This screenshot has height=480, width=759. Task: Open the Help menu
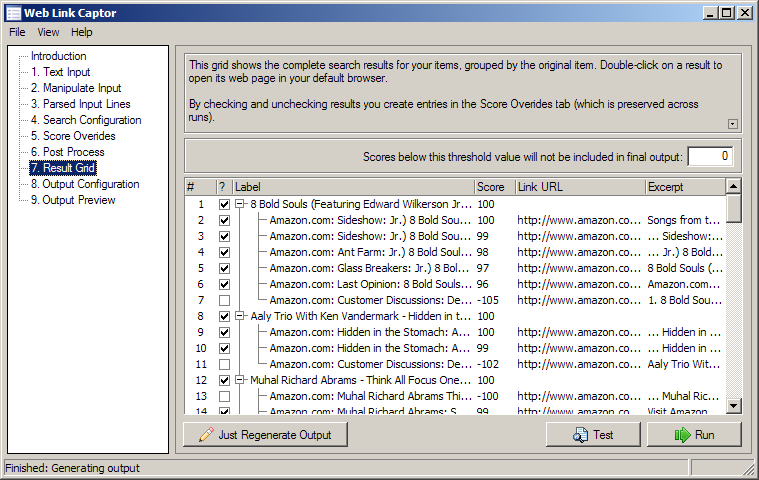pos(81,32)
